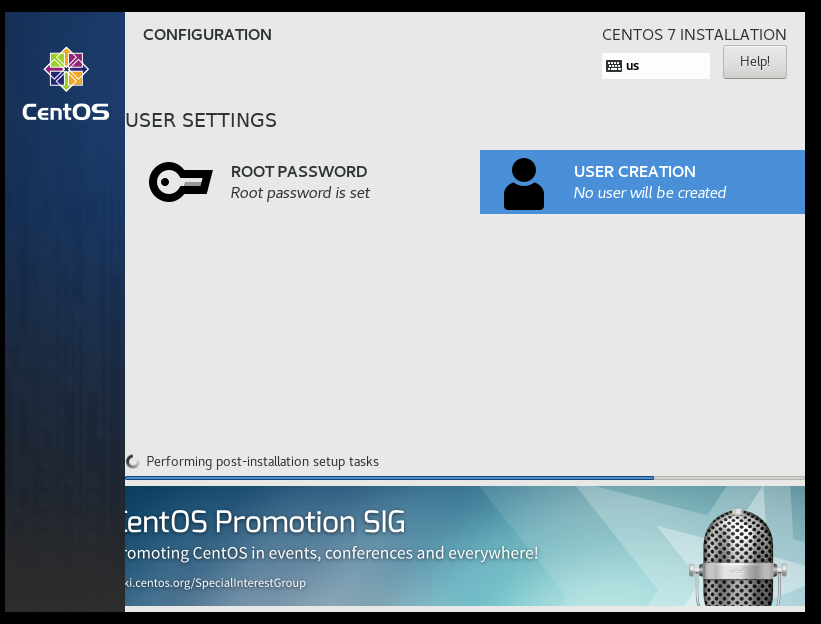
Task: Click the keyboard layout icon
Action: click(x=614, y=66)
